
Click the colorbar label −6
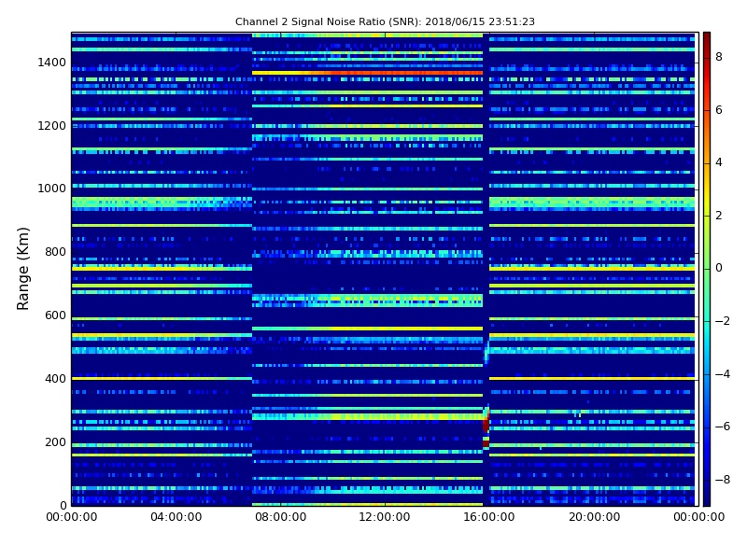coord(723,427)
